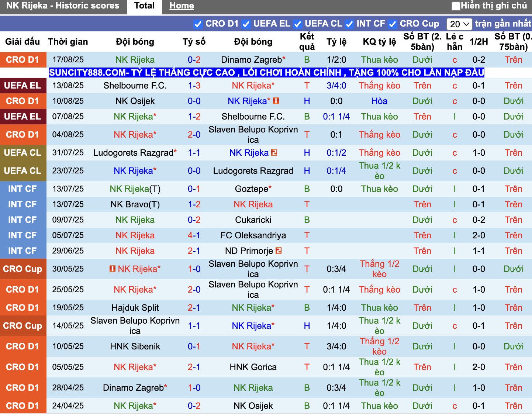Viewport: 532px width, 414px height.
Task: Click the 'Kết quả' column header
Action: pyautogui.click(x=307, y=42)
